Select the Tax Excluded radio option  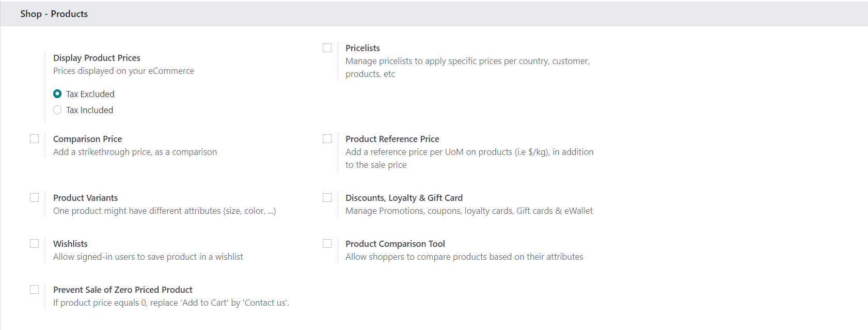pos(57,94)
